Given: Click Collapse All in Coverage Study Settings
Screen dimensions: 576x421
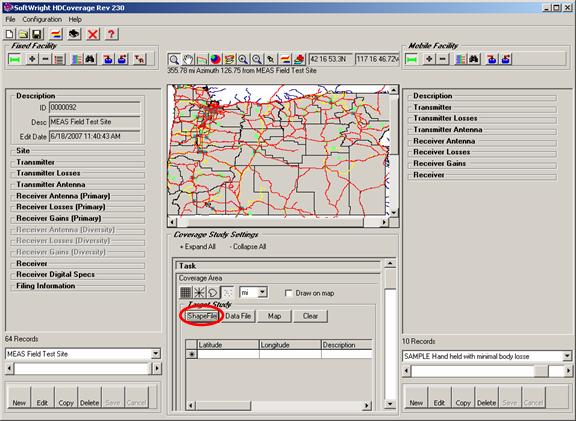Looking at the screenshot, I should (248, 247).
